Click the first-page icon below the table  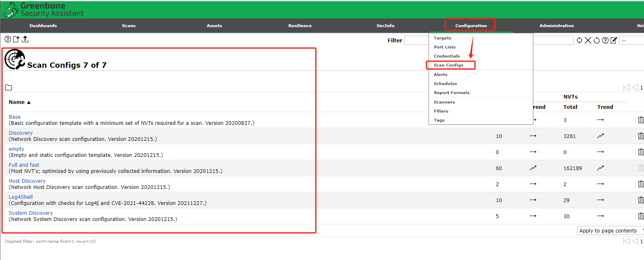627,241
